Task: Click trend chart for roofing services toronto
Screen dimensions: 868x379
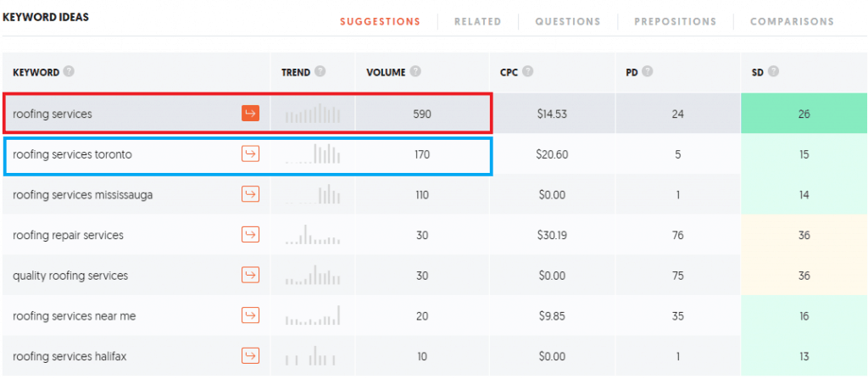Action: tap(313, 153)
